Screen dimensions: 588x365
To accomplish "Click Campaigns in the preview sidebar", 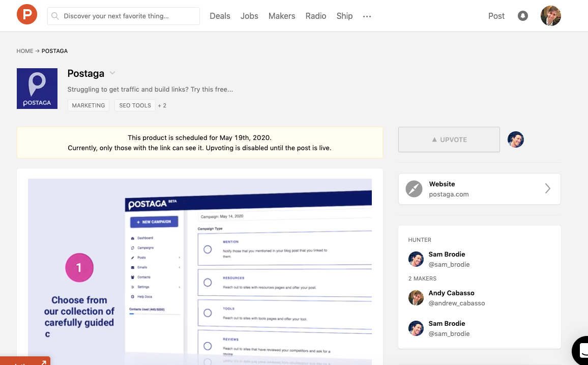I will (145, 247).
